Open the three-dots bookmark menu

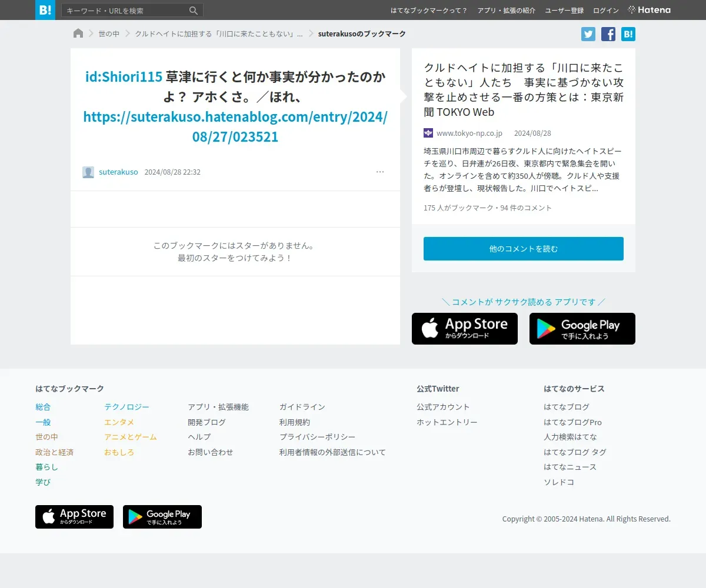[380, 172]
